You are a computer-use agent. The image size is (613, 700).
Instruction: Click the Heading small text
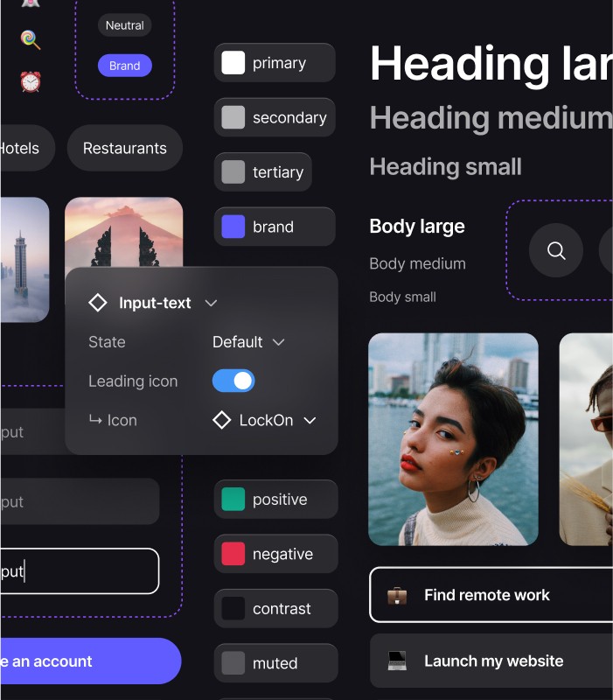(445, 167)
